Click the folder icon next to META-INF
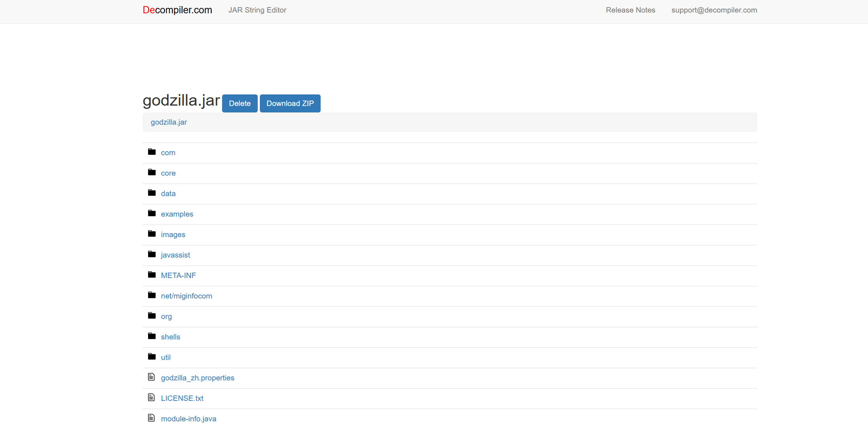 coord(151,275)
